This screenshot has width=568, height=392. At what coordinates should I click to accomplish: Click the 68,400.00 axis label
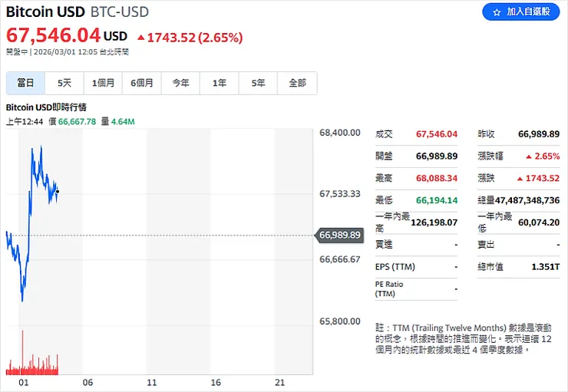(x=340, y=133)
